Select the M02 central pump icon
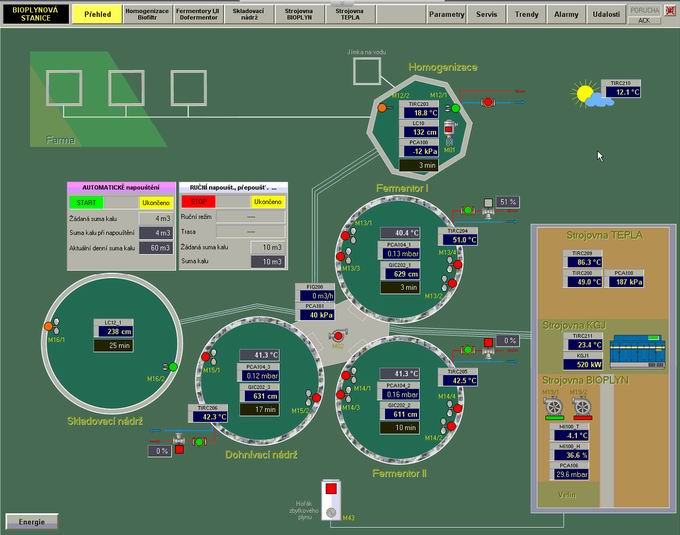680x535 pixels. [x=337, y=336]
